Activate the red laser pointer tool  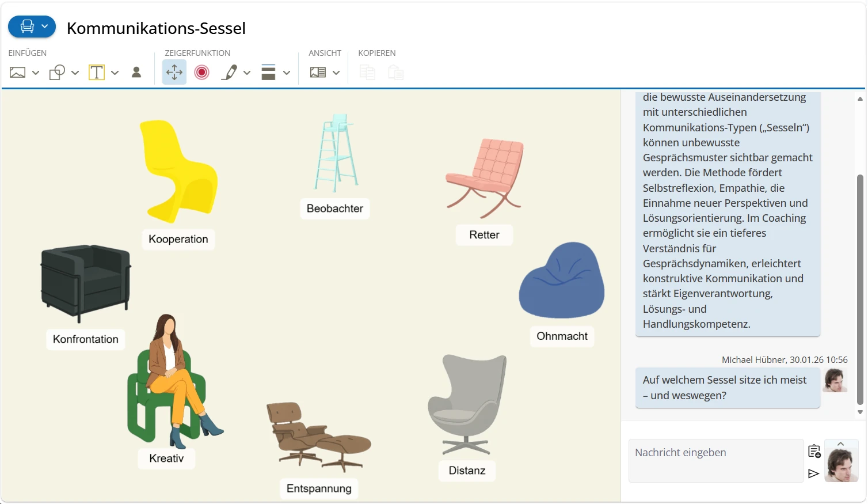click(201, 73)
